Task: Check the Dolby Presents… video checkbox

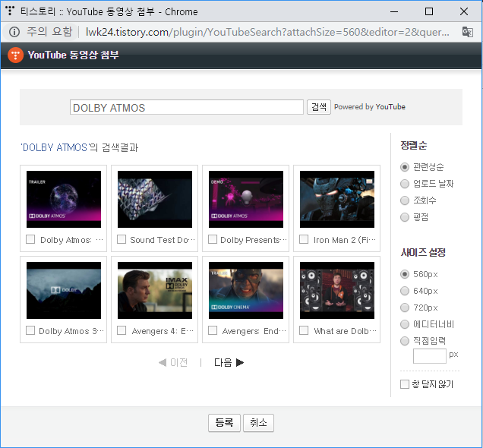Action: pos(213,239)
